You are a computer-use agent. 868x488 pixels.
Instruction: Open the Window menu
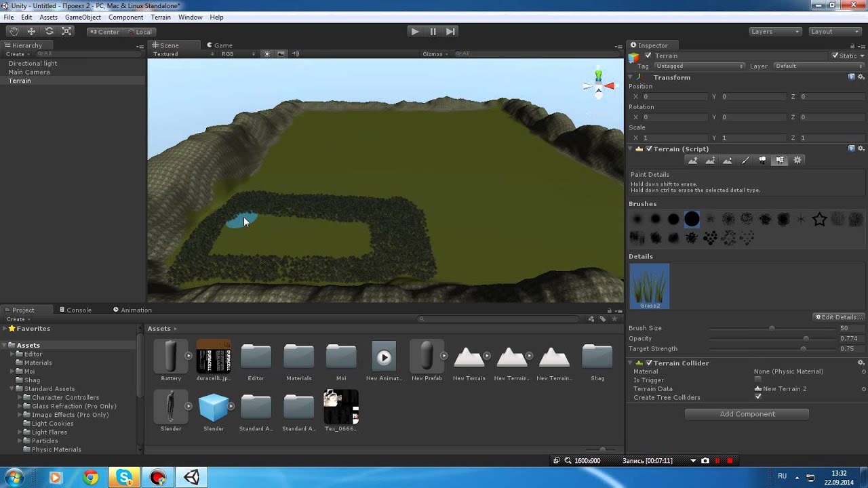(x=190, y=17)
